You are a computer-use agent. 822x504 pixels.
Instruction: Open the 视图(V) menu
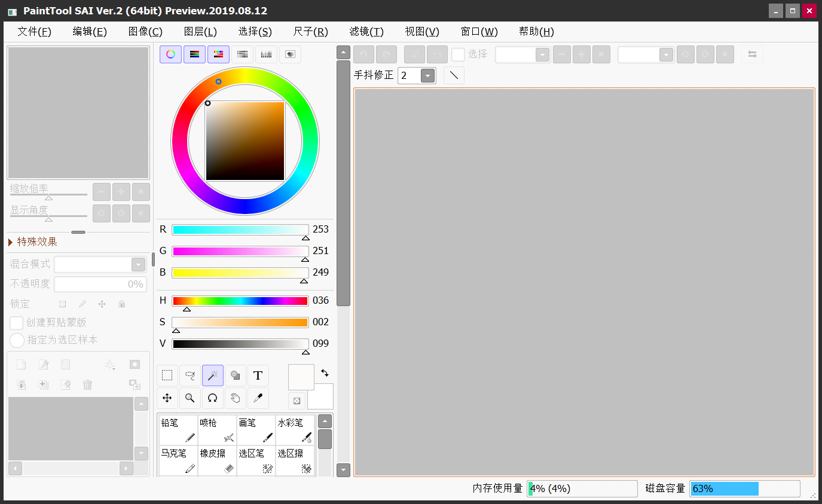tap(422, 32)
